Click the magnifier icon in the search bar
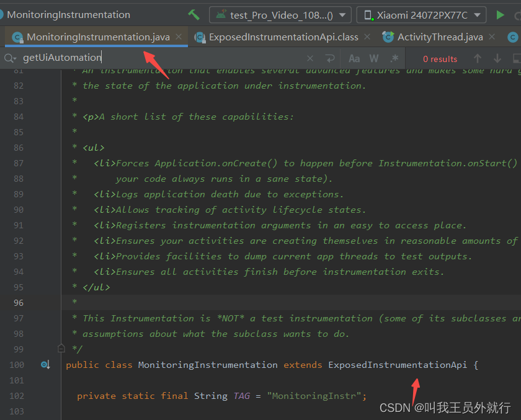This screenshot has height=420, width=521. click(9, 57)
